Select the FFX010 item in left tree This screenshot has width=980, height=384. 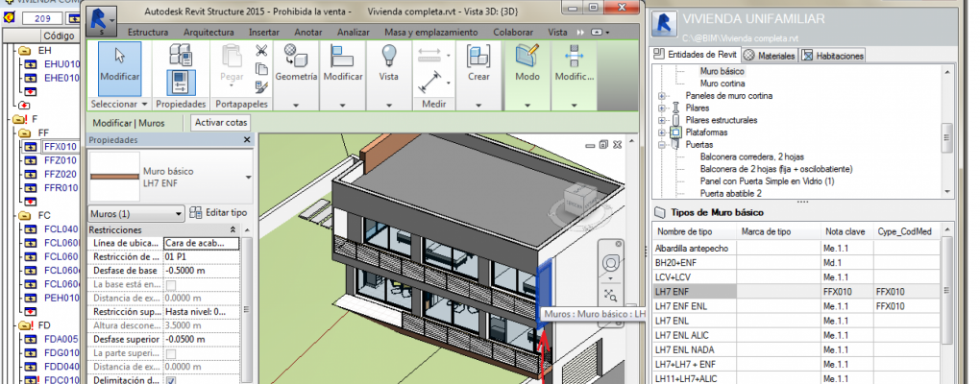pos(60,147)
